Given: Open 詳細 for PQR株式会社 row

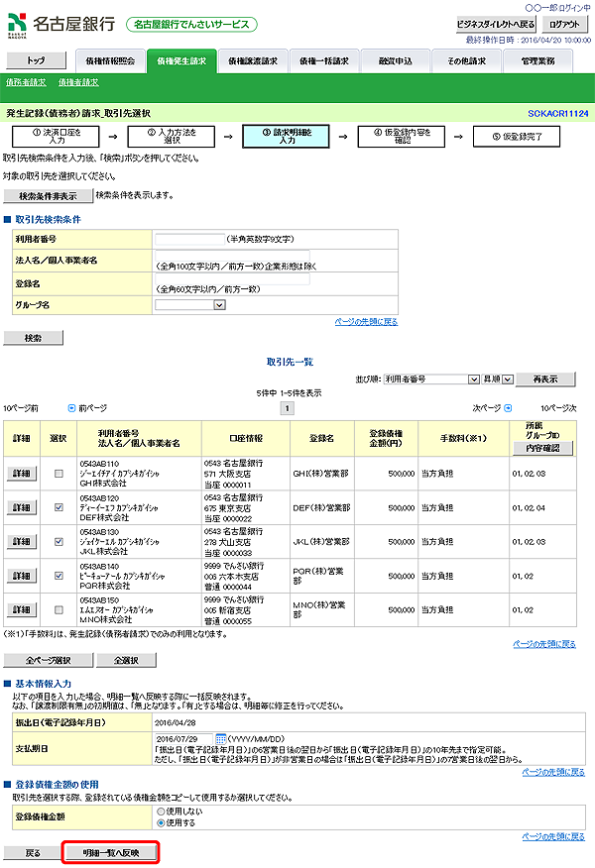Looking at the screenshot, I should [22, 576].
